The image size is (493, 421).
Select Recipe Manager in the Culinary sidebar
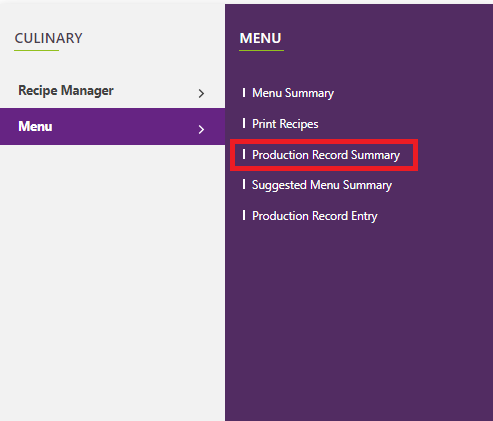point(112,90)
